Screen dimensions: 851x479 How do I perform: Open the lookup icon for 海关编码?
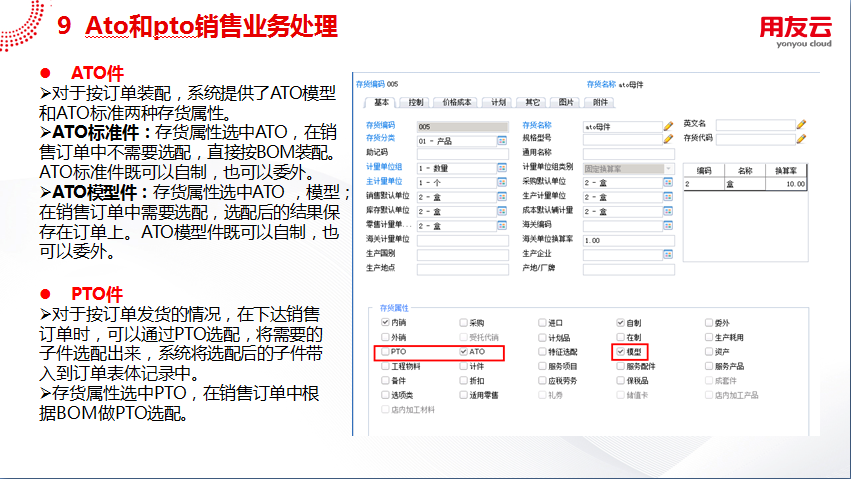point(668,225)
